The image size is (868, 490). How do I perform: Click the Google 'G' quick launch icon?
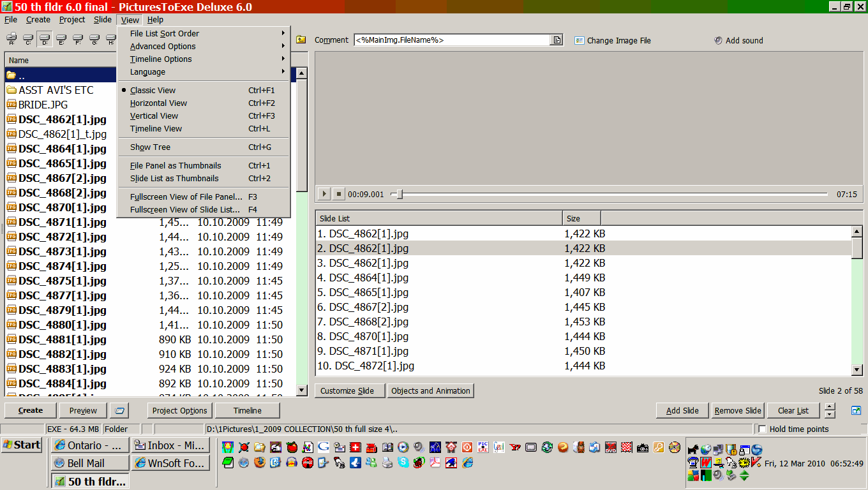(x=323, y=447)
